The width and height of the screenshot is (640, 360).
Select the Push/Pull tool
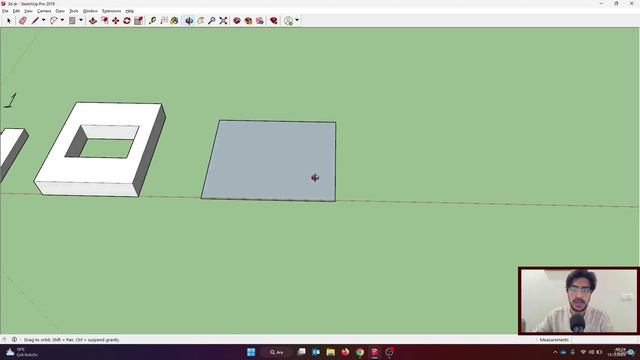[93, 20]
